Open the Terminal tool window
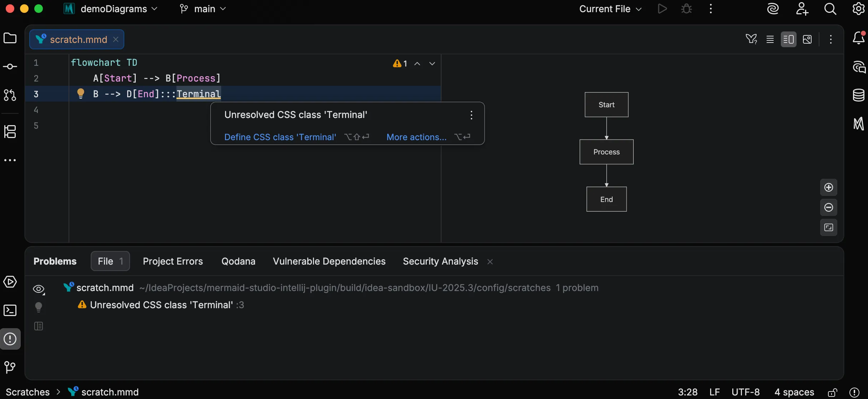The width and height of the screenshot is (868, 399). coord(10,310)
